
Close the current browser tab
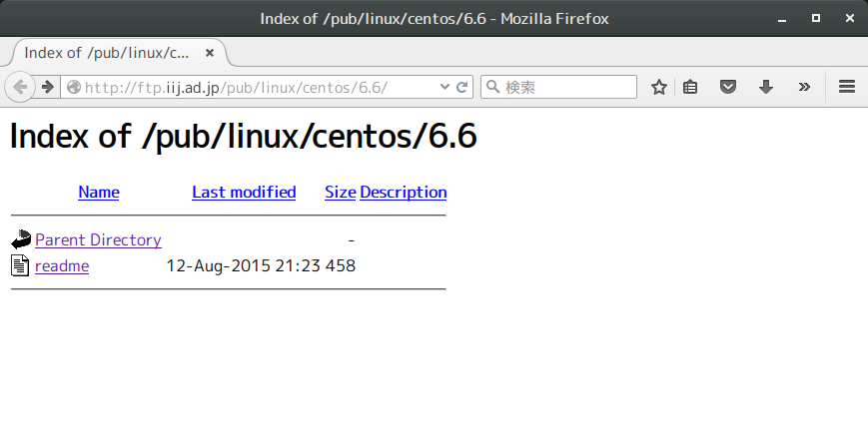(210, 52)
